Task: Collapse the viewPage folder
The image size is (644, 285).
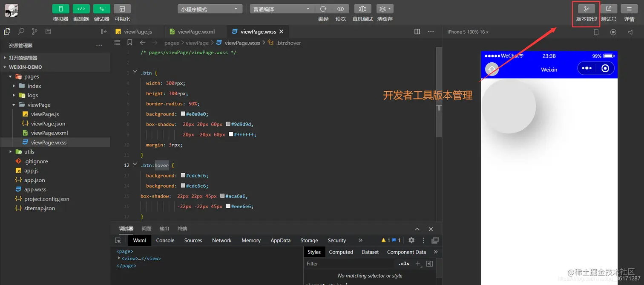Action: pyautogui.click(x=14, y=105)
